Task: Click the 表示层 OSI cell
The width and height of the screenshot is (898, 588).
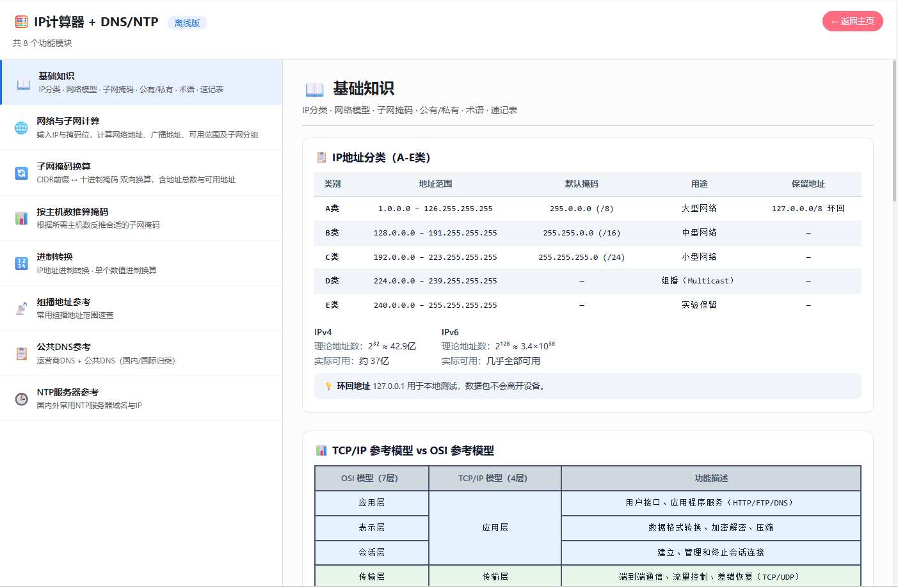Action: [371, 528]
